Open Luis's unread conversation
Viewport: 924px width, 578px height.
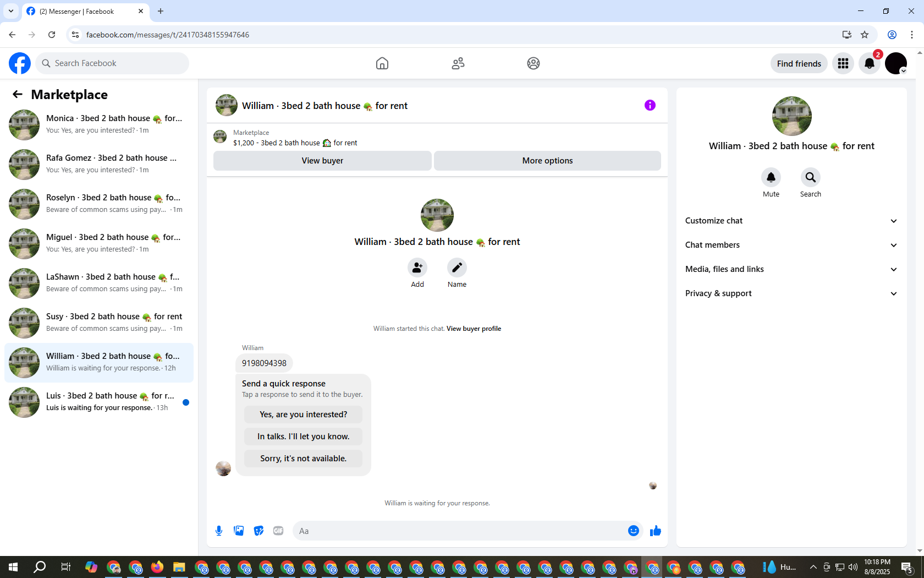[x=99, y=402]
